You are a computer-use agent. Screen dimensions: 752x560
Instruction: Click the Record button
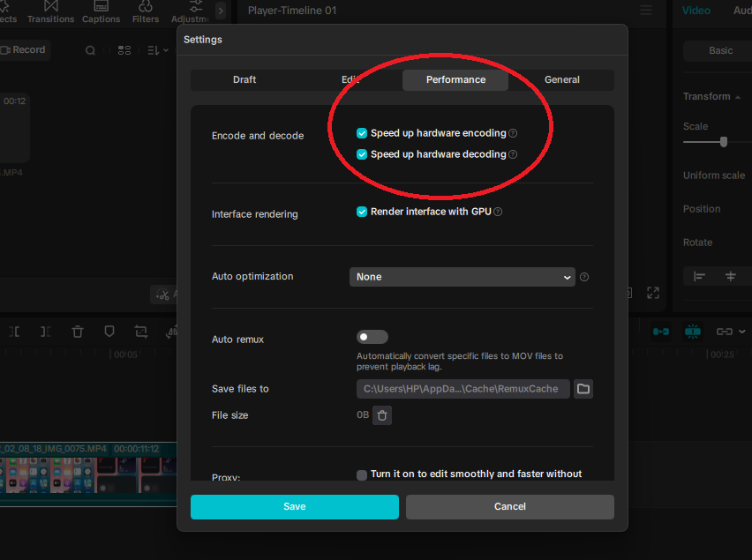(24, 49)
